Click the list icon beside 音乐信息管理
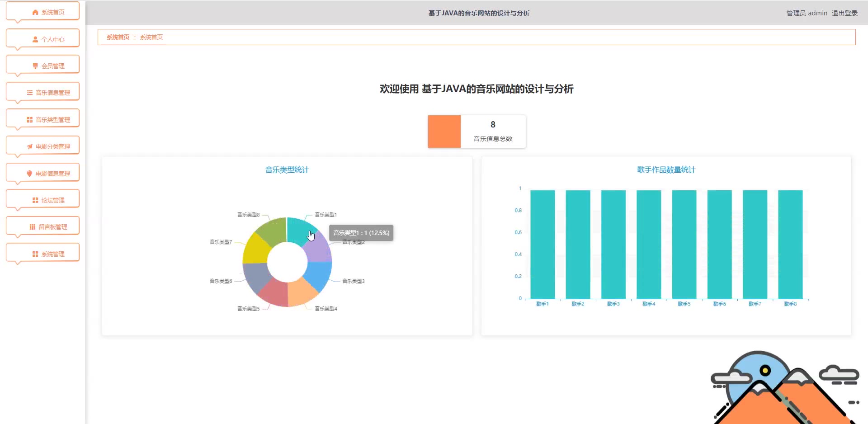868x424 pixels. click(30, 93)
